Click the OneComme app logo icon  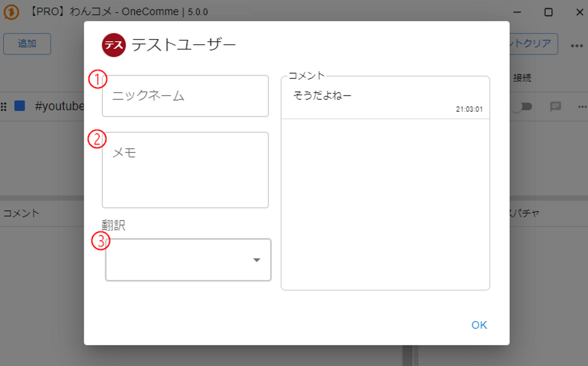[11, 12]
